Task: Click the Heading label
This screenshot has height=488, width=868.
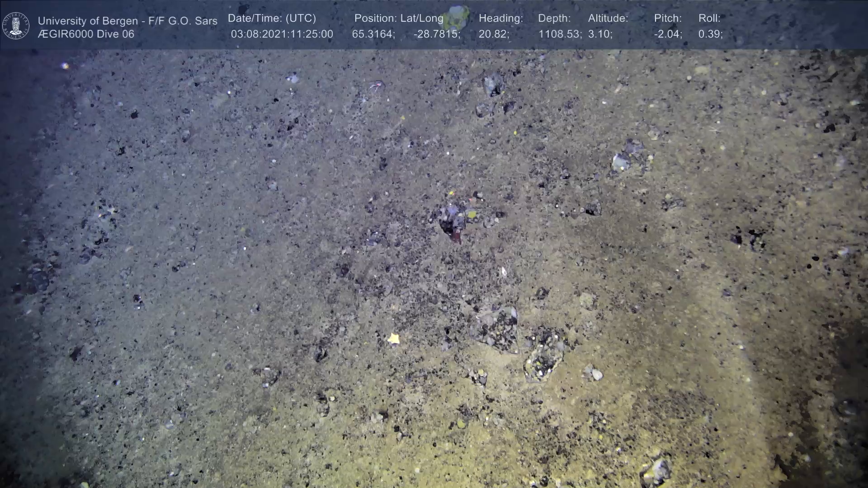Action: click(500, 19)
